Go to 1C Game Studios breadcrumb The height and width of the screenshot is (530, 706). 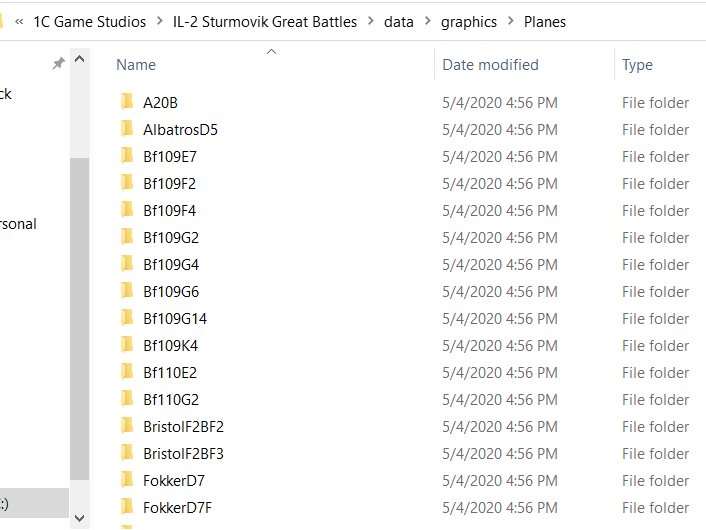pos(90,22)
